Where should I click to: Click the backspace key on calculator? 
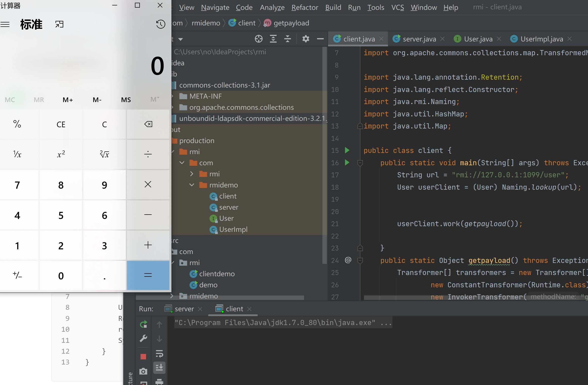tap(148, 124)
